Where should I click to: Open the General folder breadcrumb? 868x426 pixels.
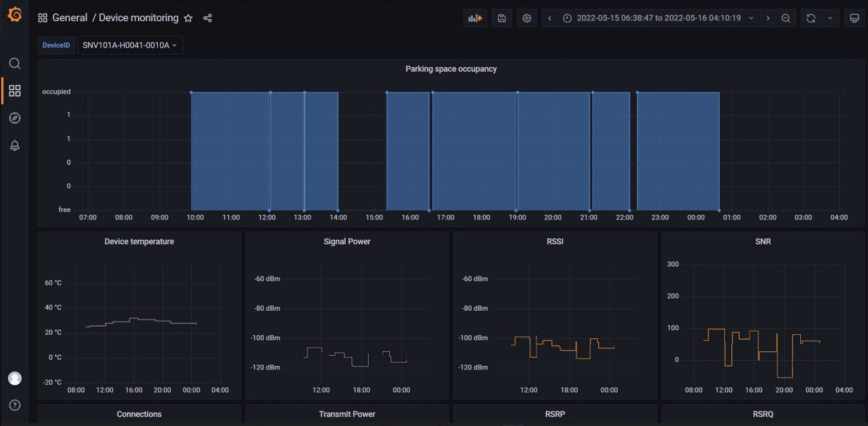click(x=70, y=18)
